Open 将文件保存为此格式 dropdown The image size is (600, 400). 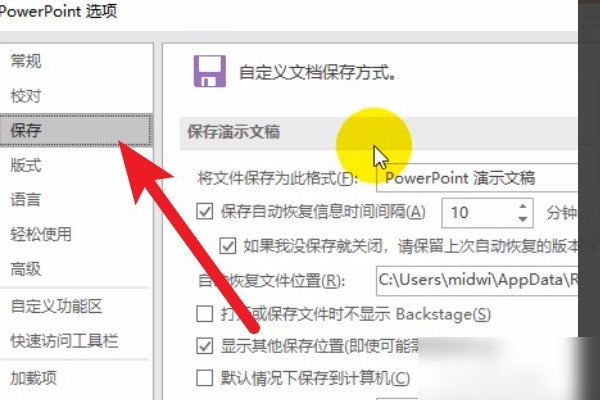coord(477,178)
